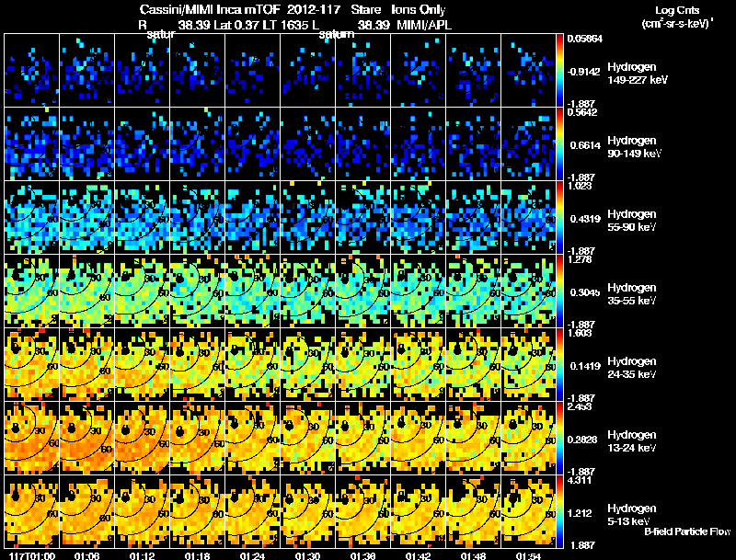Click the colorbar midpoint value -0.9142
This screenshot has height=560, width=736.
(x=584, y=72)
